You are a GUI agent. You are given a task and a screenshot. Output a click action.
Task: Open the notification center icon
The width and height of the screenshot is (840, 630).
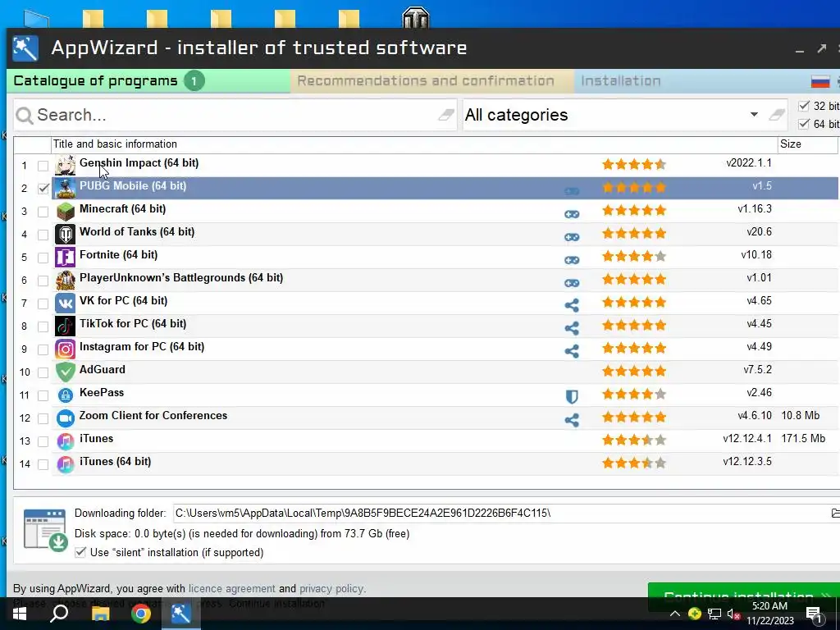813,615
